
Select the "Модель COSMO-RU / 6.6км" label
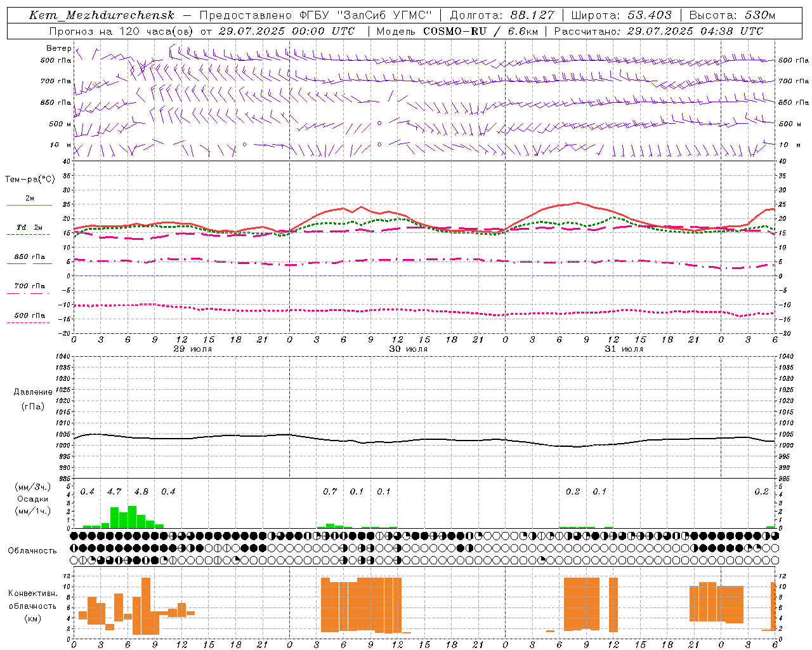point(457,31)
